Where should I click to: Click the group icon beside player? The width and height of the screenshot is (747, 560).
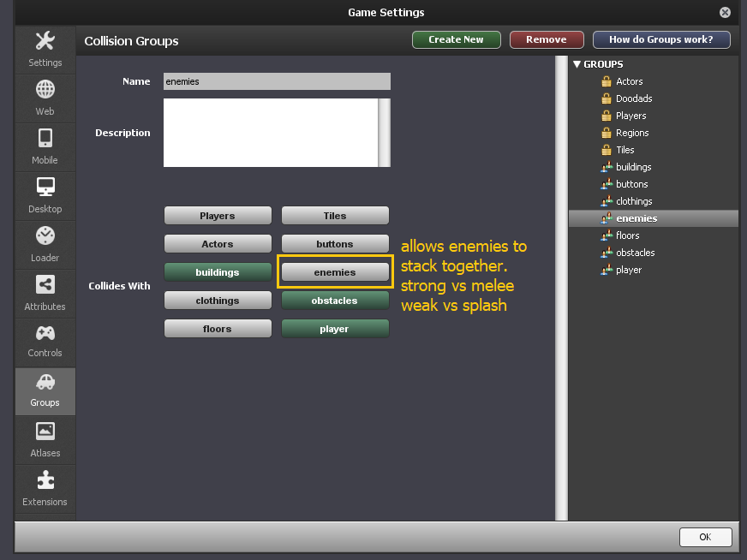coord(607,270)
